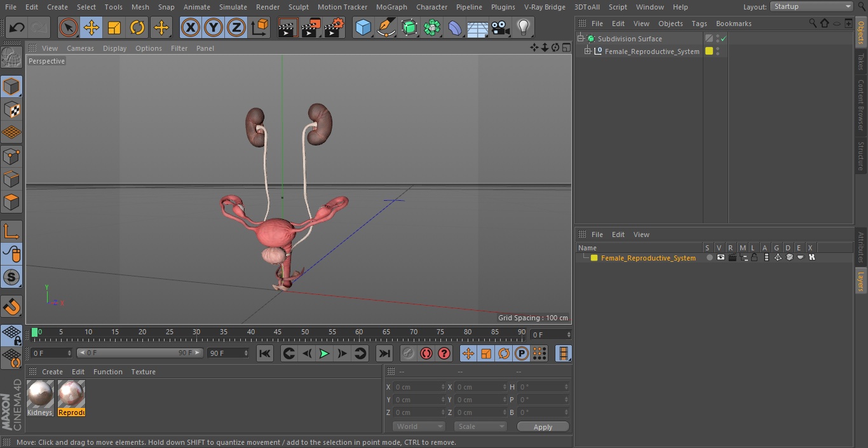Click Record Active Objects button
The image size is (868, 448).
pyautogui.click(x=409, y=353)
